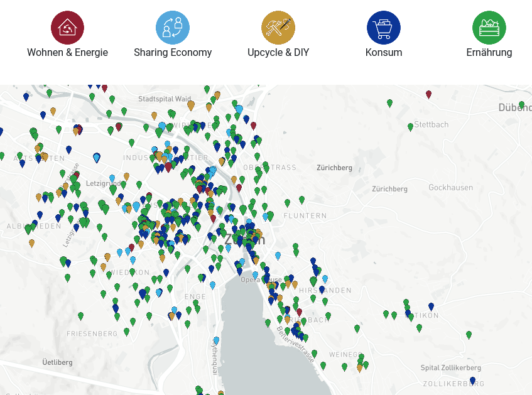Open the green marker north of Spital Zollikerberg
Image resolution: width=532 pixels, height=395 pixels.
click(x=469, y=335)
